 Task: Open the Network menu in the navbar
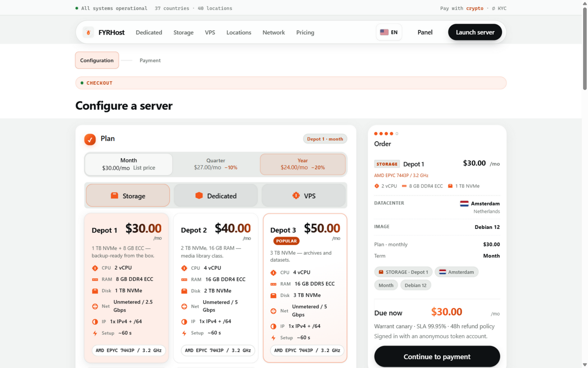274,32
